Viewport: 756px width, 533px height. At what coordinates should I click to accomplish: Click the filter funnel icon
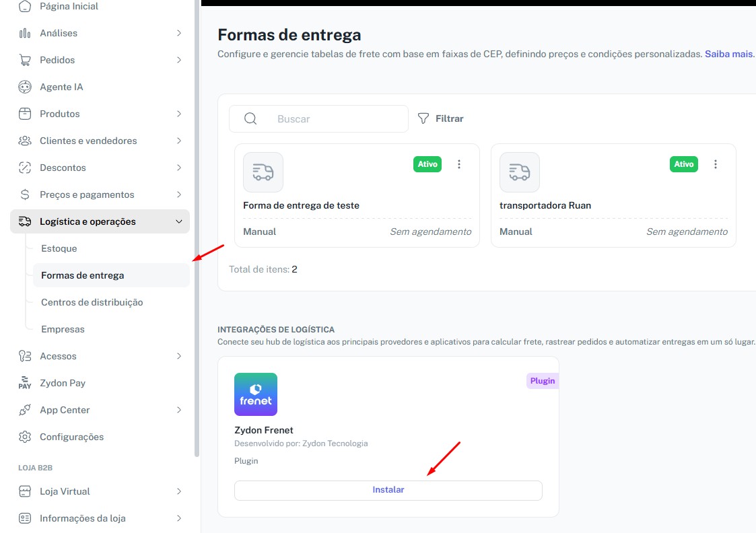pyautogui.click(x=423, y=118)
